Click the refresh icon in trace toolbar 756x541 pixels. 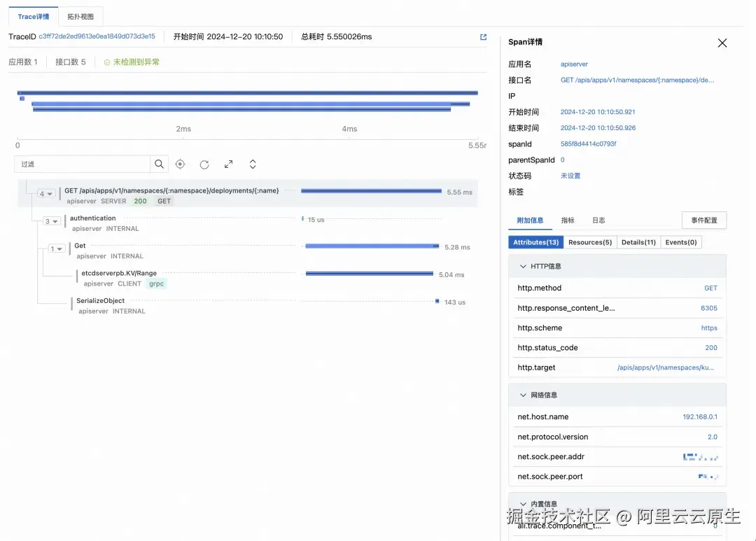[x=204, y=164]
